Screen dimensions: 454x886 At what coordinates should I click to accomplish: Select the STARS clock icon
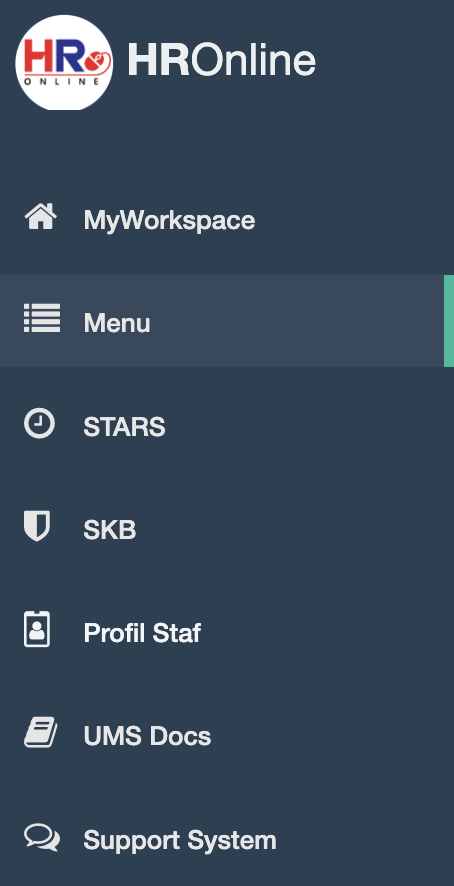[x=40, y=423]
